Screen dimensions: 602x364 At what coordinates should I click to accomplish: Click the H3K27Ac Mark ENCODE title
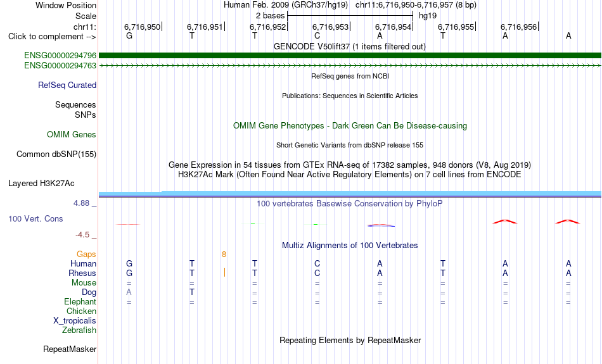[350, 175]
